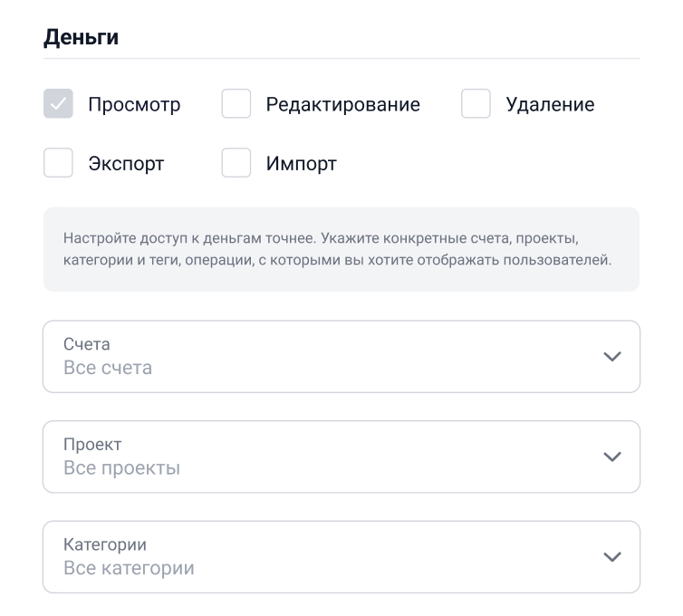
Task: Open the Счета accounts dropdown
Action: tap(341, 357)
